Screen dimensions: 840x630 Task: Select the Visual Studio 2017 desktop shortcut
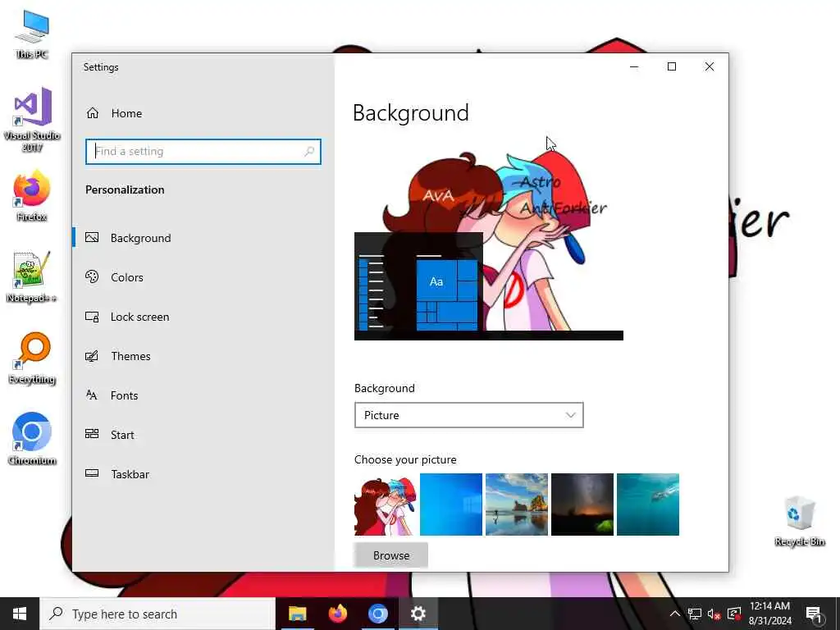pyautogui.click(x=32, y=120)
